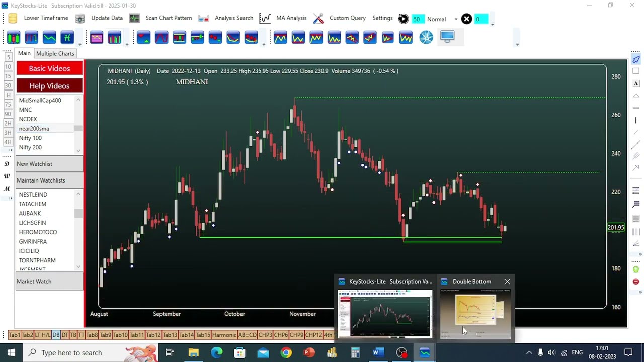Viewport: 644px width, 362px height.
Task: Open the Harmonic tab
Action: [224, 335]
